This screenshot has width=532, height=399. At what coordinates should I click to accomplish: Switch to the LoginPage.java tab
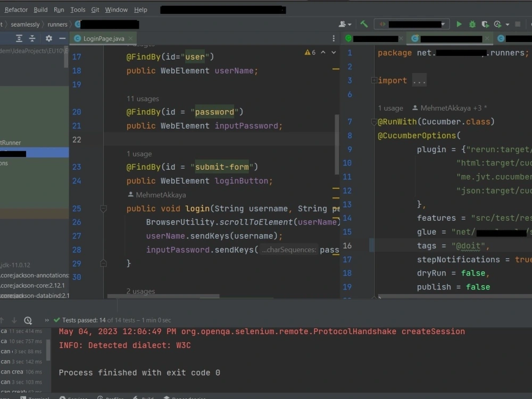[x=104, y=38]
